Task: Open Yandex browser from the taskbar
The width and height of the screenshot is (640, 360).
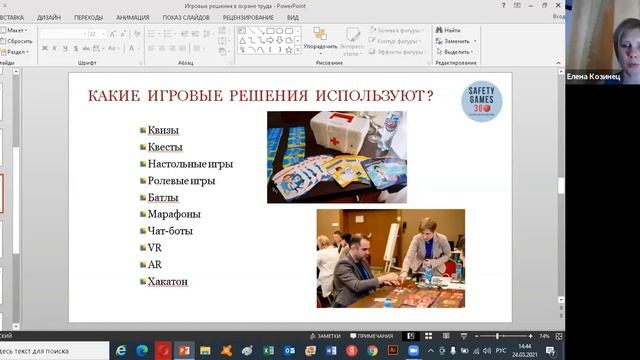Action: click(352, 351)
